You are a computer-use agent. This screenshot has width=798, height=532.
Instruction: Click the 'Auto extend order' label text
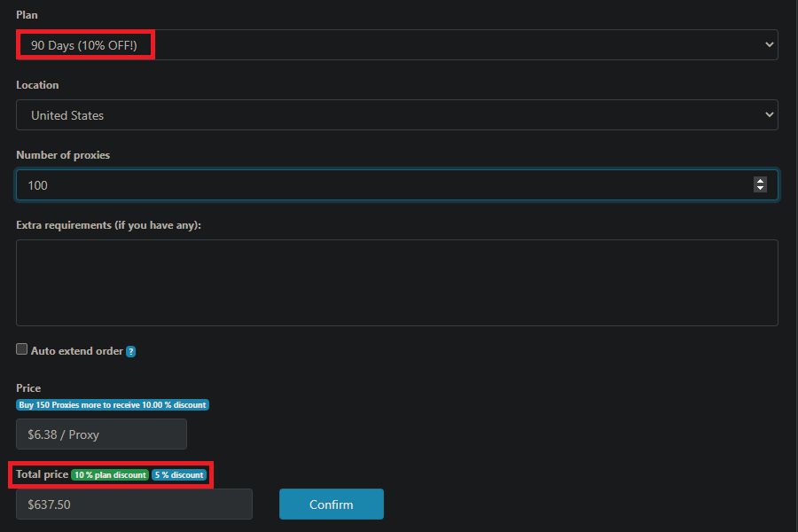coord(77,351)
